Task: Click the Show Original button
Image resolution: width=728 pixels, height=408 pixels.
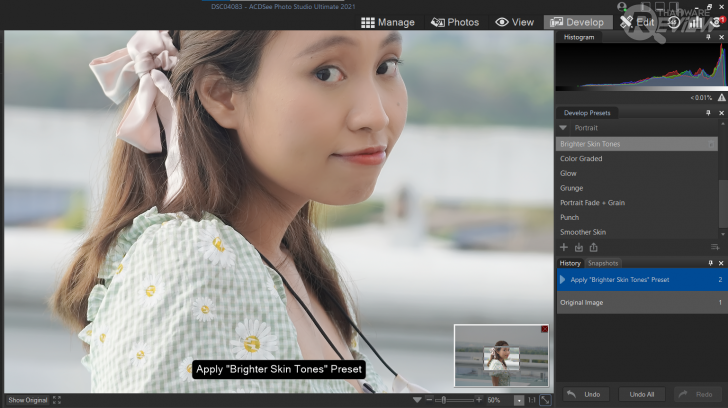Action: [x=28, y=400]
